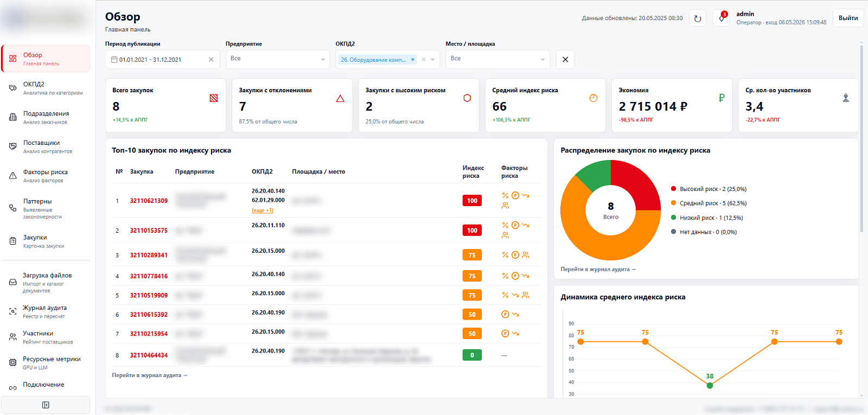Toggle the Средний риск legend entry
Viewport: 868px width, 415px height.
coord(709,203)
